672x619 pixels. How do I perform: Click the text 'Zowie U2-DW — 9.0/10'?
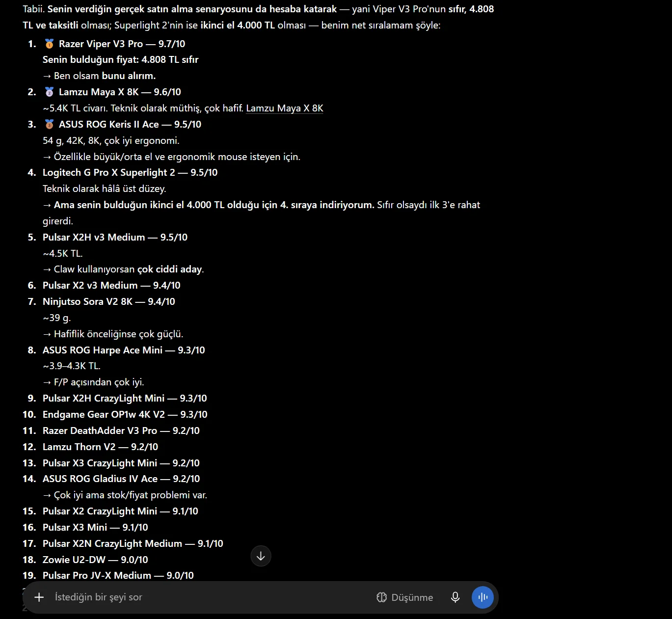click(95, 560)
